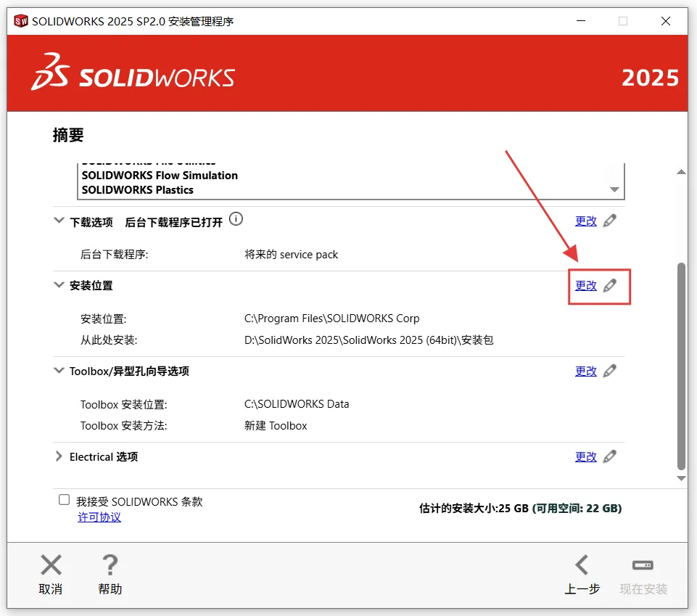Click the 新建 Toolbox value
Image resolution: width=697 pixels, height=616 pixels.
tap(276, 426)
